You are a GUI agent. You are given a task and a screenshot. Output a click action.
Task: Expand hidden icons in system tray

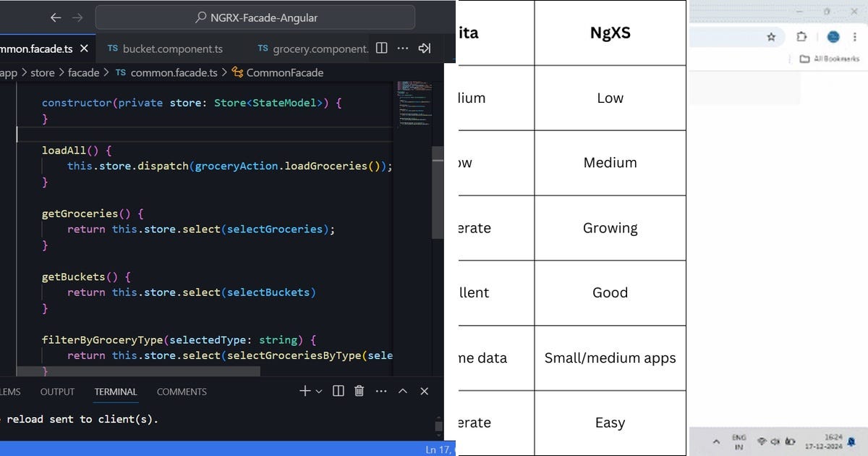pos(716,440)
